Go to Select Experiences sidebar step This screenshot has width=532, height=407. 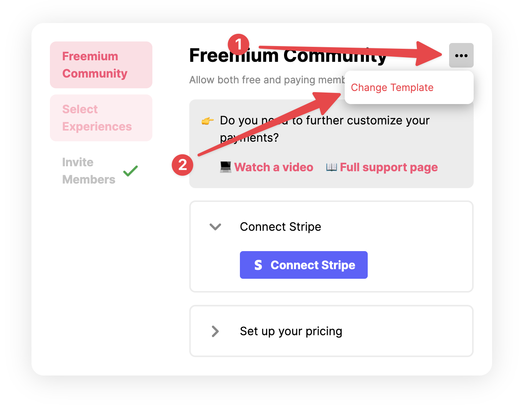[101, 118]
